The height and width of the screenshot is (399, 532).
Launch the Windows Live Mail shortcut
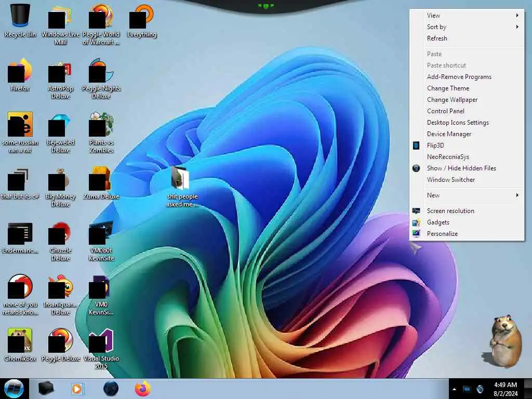(x=60, y=24)
